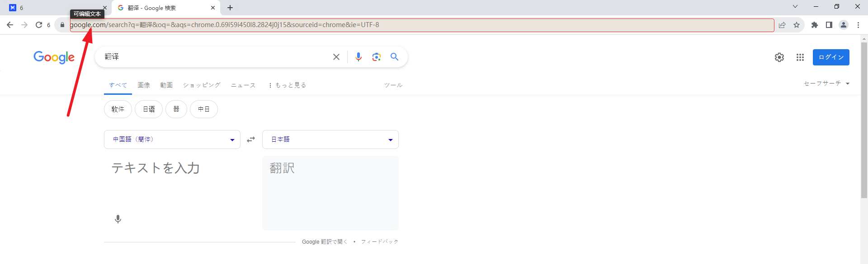Click the 软件 suggestion chip

118,109
